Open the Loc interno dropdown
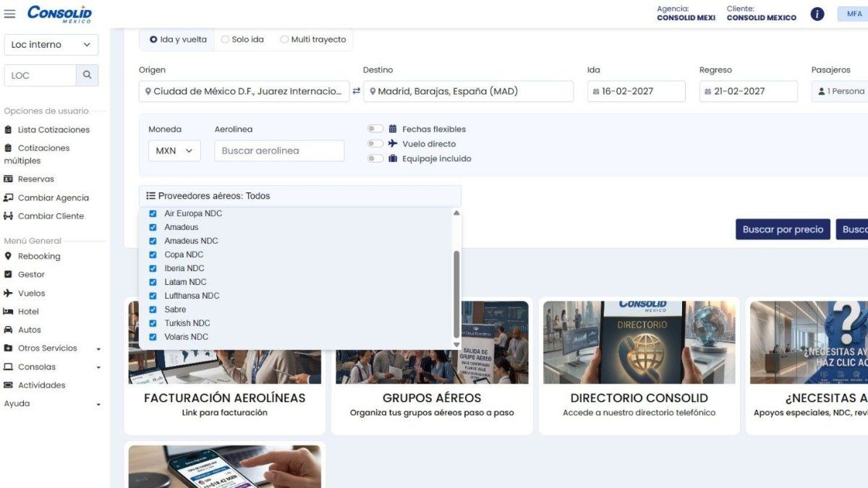The height and width of the screenshot is (488, 868). 51,45
